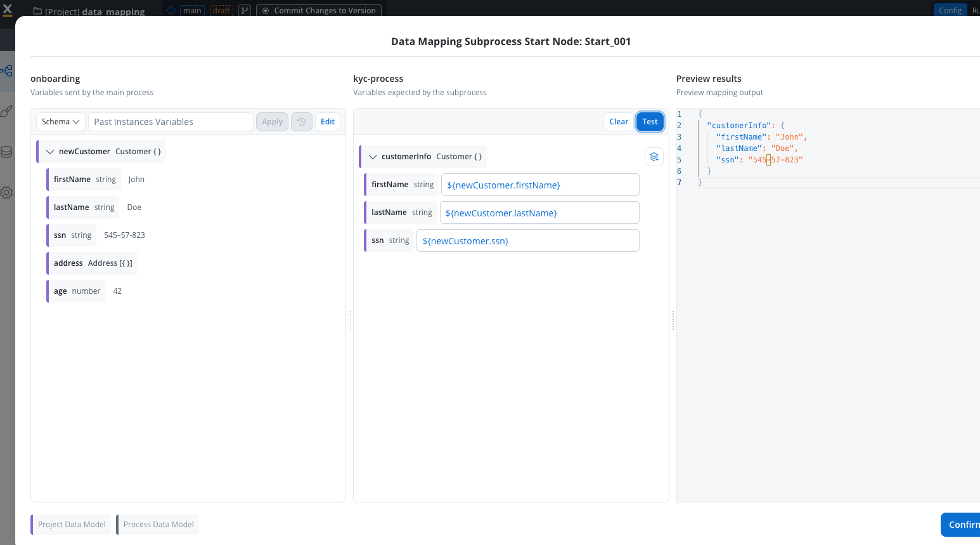
Task: Click the history icon next to Apply
Action: 302,122
